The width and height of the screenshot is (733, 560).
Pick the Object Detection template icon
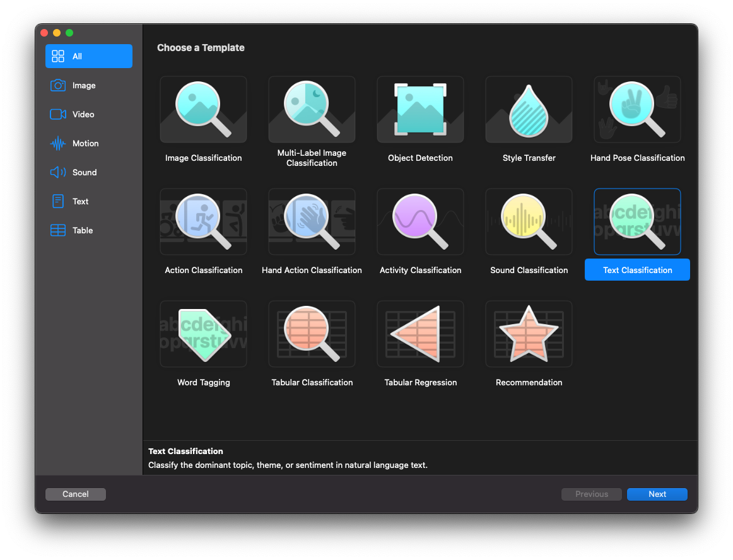click(x=420, y=110)
